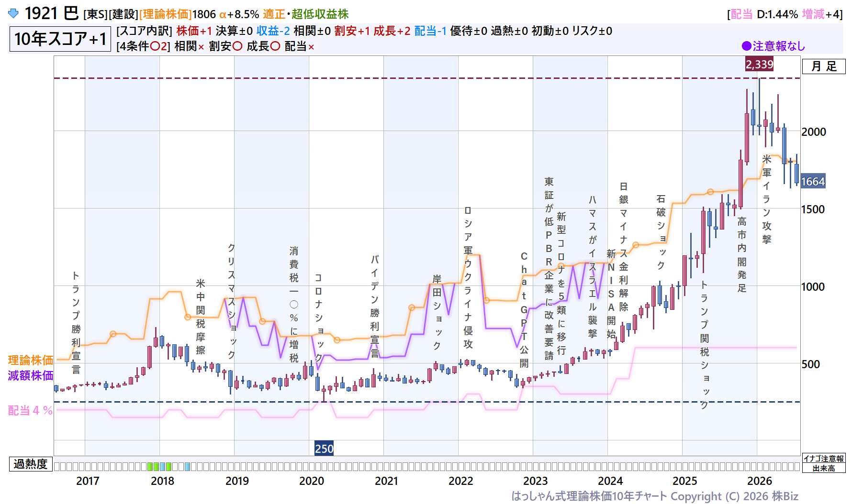Click the 日銀マイナス金利解除 event label
Viewport: 852px width, 504px height.
pos(624,247)
